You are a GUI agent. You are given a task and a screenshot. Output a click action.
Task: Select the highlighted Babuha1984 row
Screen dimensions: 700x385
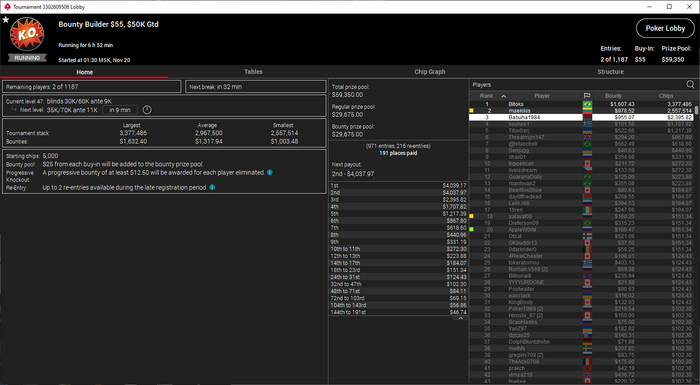click(581, 117)
